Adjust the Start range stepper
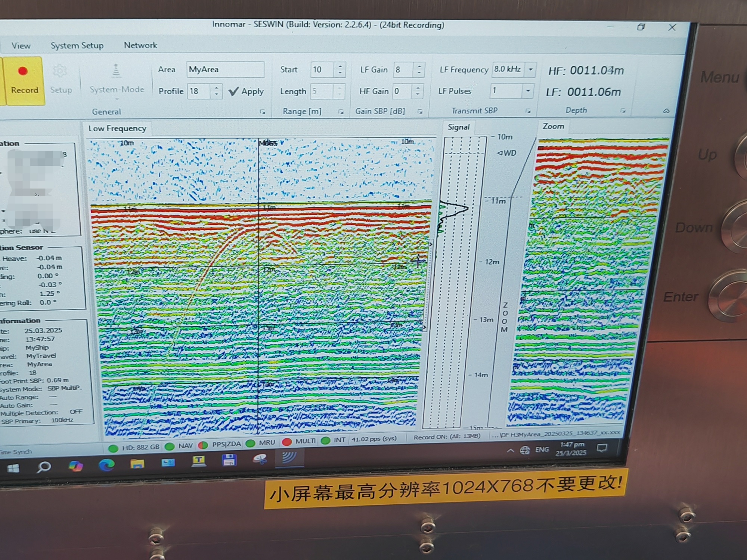The image size is (747, 560). point(340,70)
